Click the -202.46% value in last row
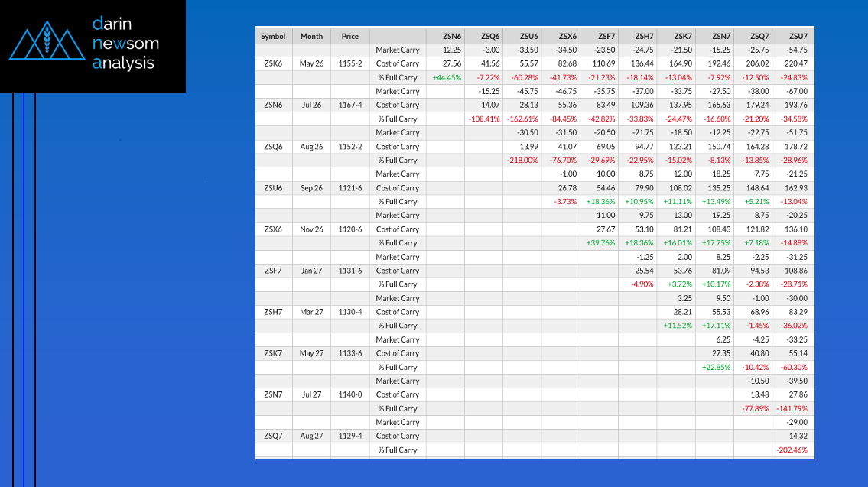Viewport: 868px width, 487px height. pos(792,450)
